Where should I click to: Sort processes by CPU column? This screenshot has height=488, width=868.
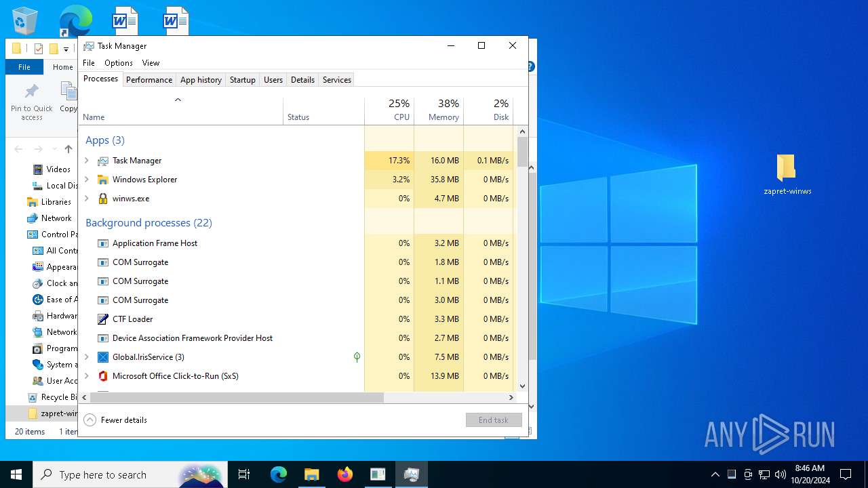389,111
